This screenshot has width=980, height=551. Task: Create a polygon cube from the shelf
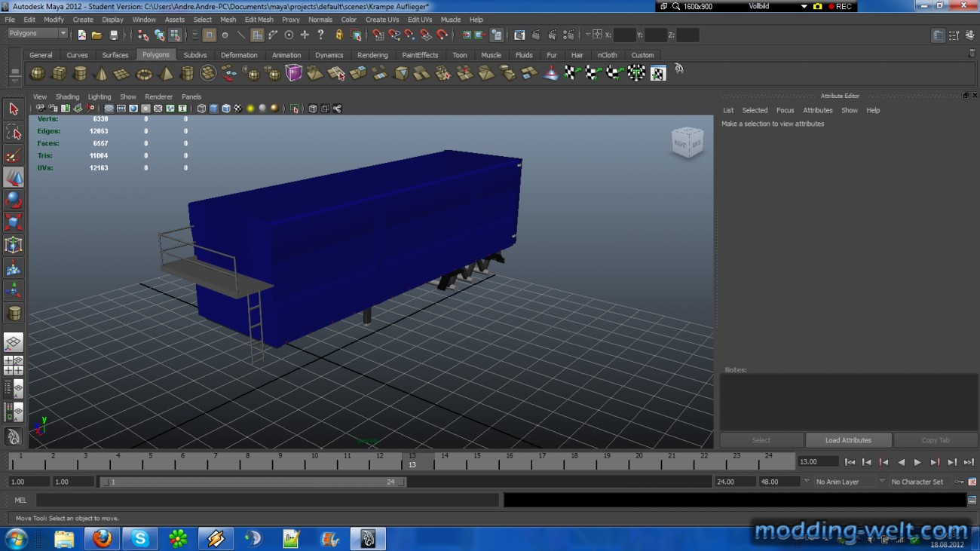click(x=58, y=73)
